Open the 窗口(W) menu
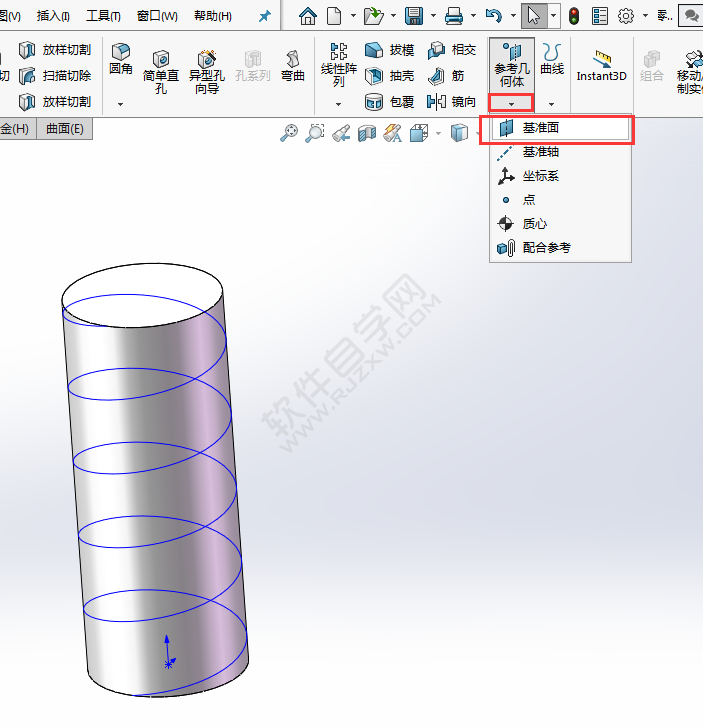The width and height of the screenshot is (703, 727). (x=157, y=16)
